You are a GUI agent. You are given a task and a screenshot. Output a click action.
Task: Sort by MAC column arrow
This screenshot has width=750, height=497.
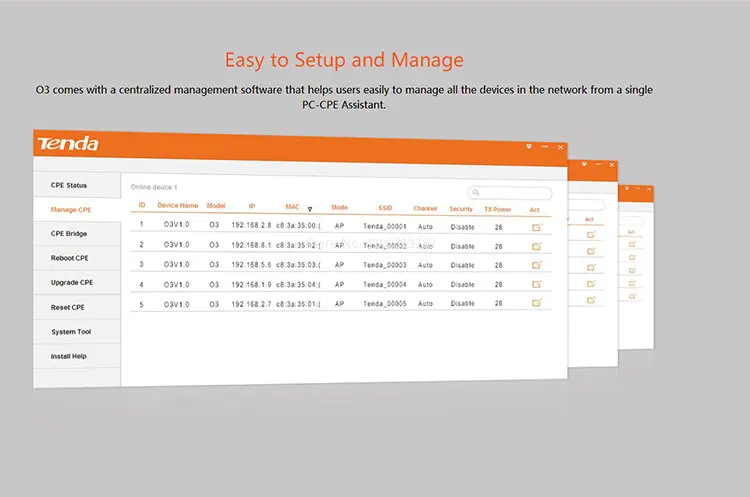pyautogui.click(x=311, y=208)
